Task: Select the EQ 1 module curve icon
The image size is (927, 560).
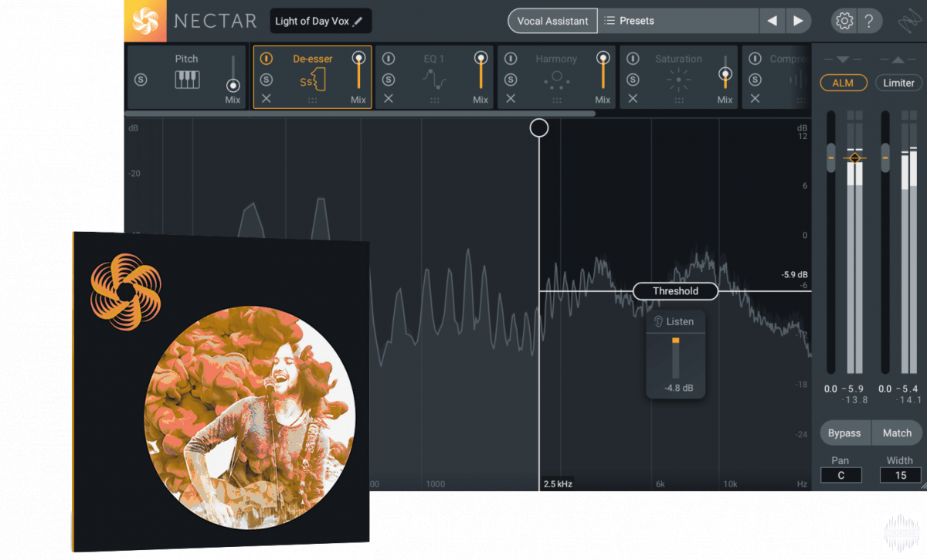Action: [433, 79]
